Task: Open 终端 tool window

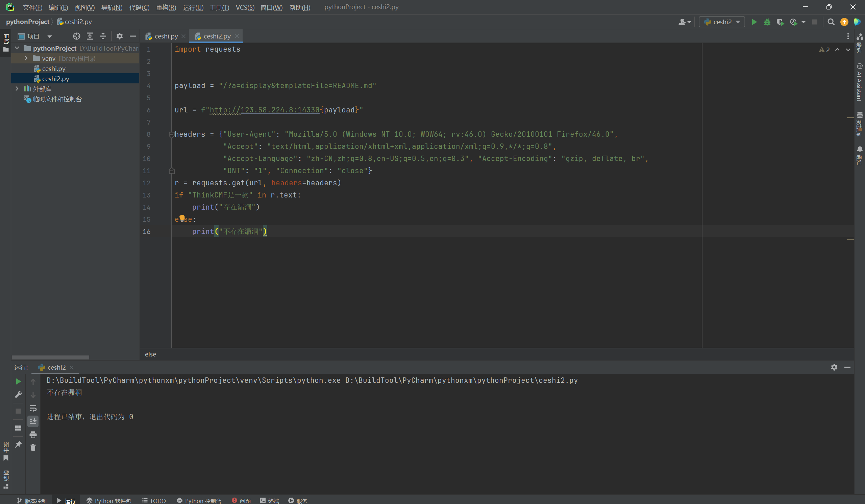Action: point(269,501)
